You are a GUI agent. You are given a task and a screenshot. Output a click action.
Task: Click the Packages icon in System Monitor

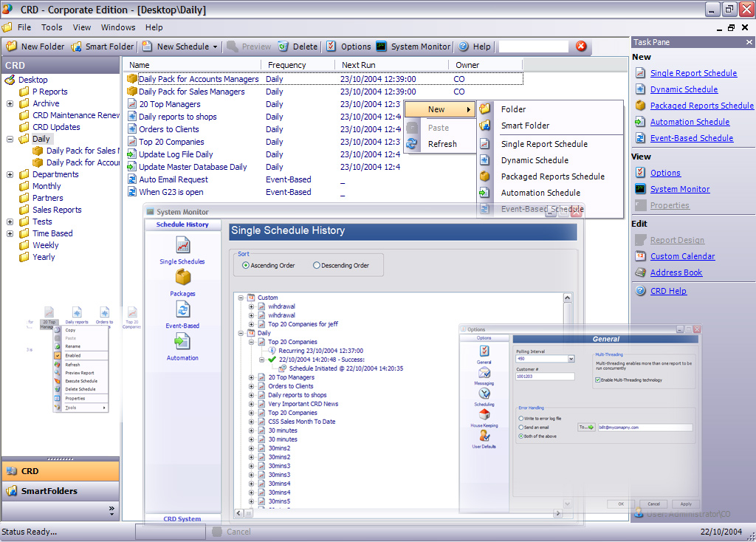pyautogui.click(x=183, y=277)
